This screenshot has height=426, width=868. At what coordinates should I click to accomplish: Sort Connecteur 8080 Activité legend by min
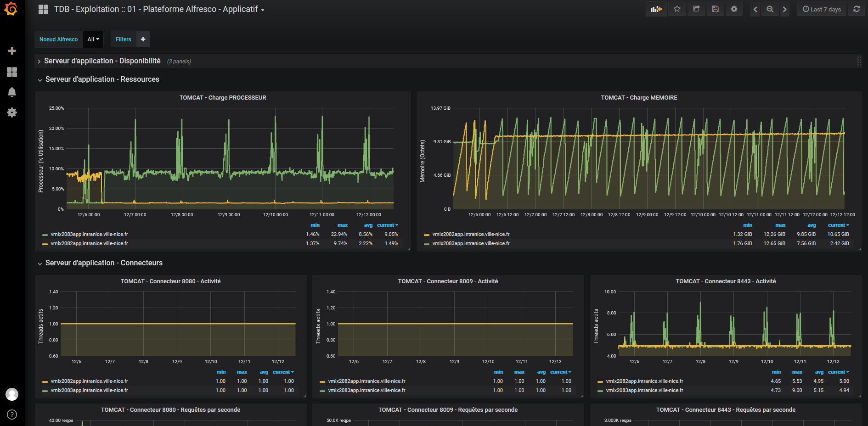pos(221,372)
